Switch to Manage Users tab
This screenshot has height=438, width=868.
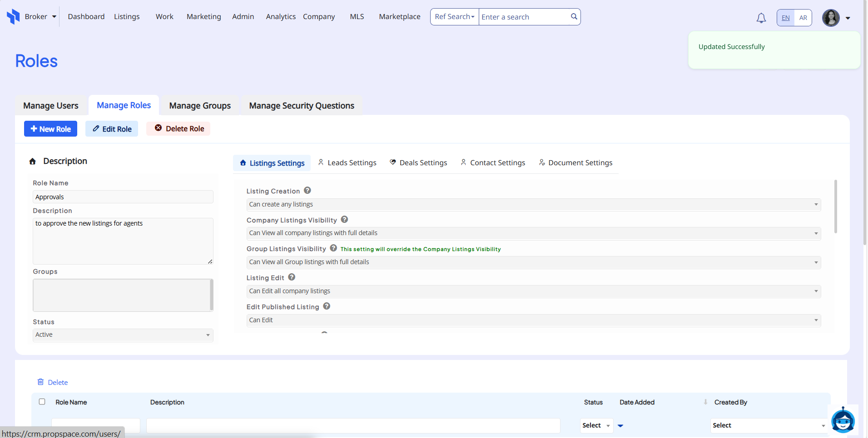(x=51, y=106)
